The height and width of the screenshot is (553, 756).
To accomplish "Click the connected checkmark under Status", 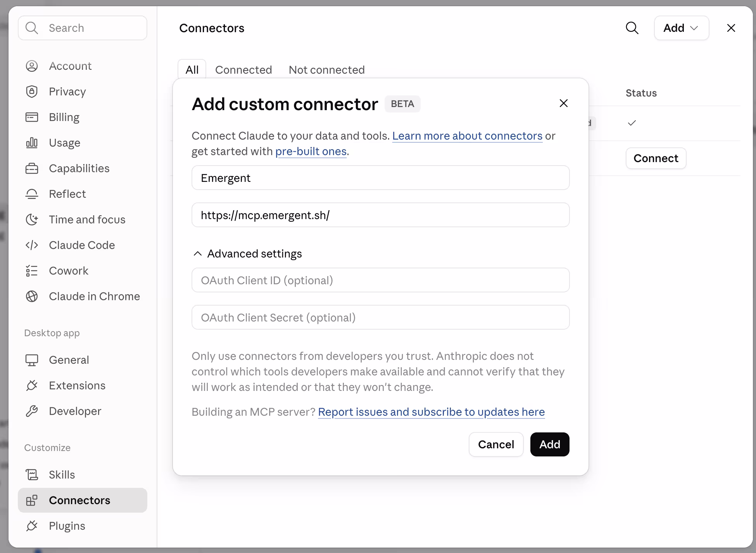I will click(x=632, y=123).
